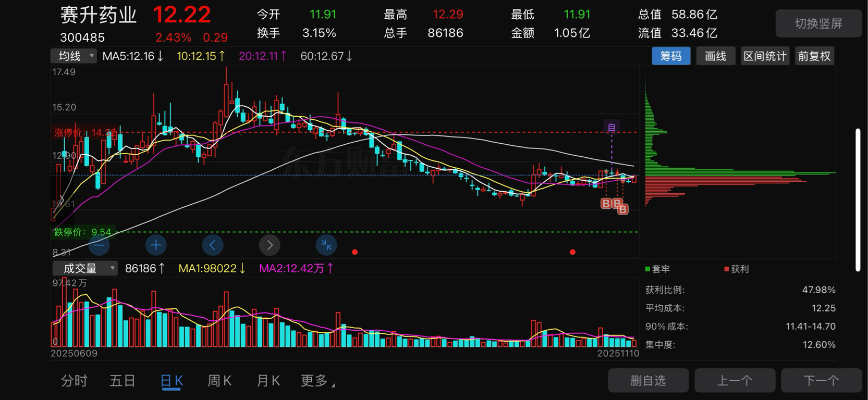The height and width of the screenshot is (400, 868).
Task: Click the MA1:98022 volume value
Action: [212, 268]
